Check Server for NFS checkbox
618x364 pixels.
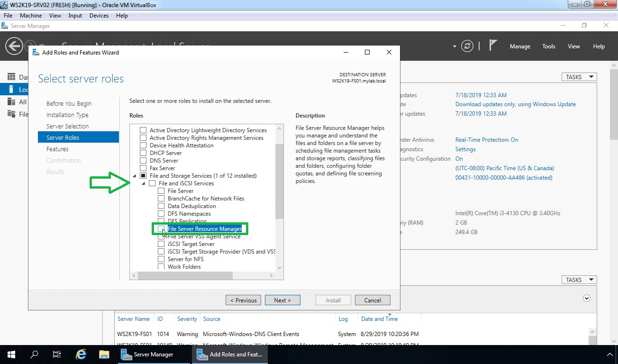(161, 259)
